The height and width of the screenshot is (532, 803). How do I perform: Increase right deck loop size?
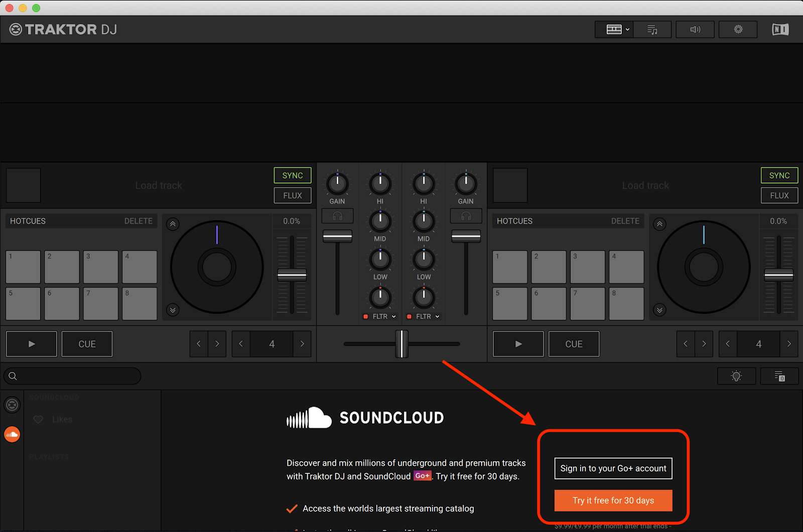point(789,344)
